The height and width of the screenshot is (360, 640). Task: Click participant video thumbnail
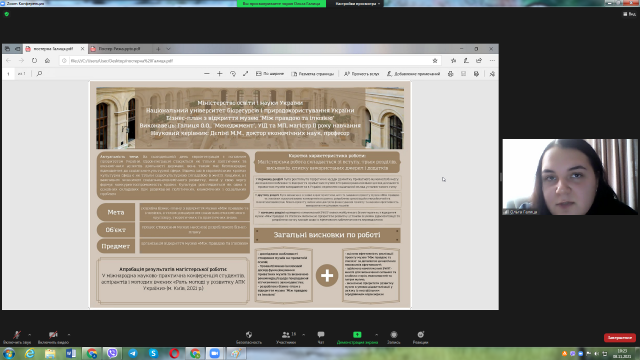click(570, 177)
